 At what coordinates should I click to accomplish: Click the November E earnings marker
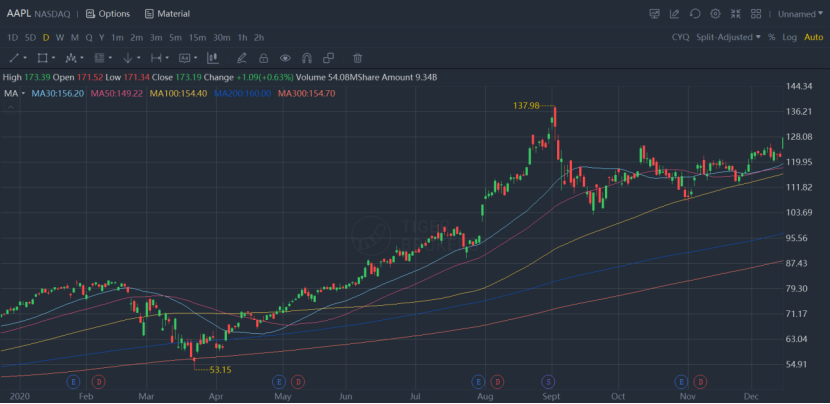click(x=681, y=381)
